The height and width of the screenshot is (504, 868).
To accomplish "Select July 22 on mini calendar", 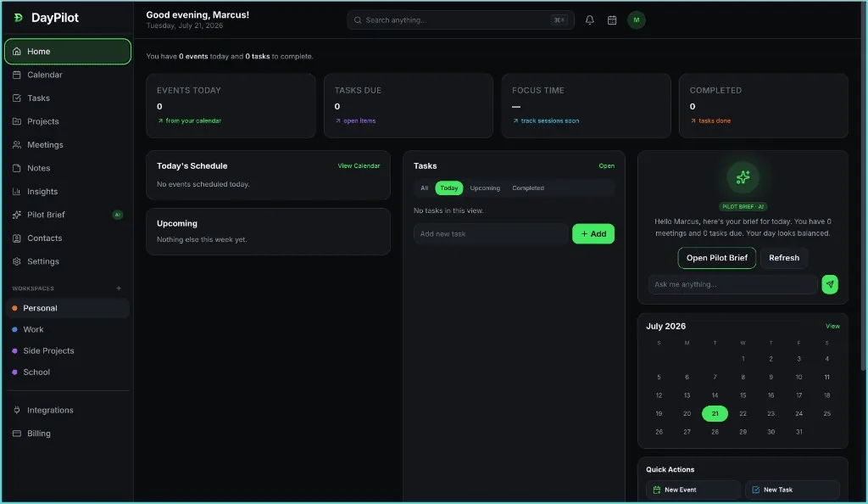I will click(743, 414).
